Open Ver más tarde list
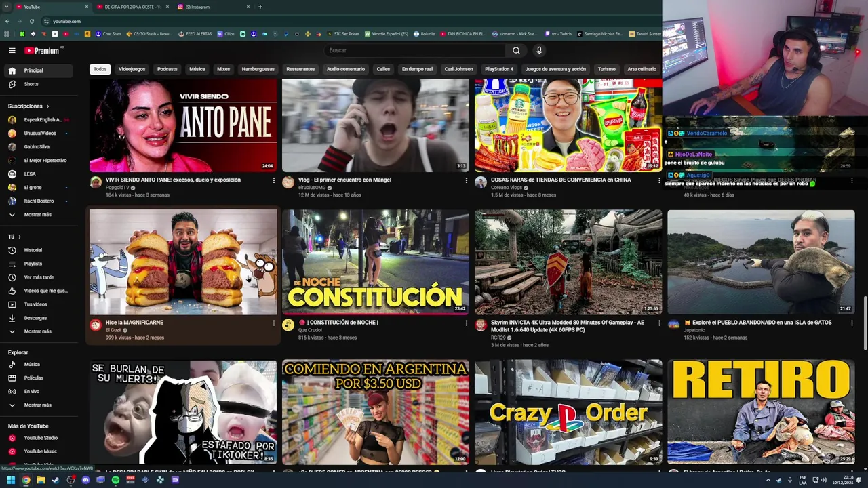Screen dimensions: 868x488 pyautogui.click(x=39, y=277)
